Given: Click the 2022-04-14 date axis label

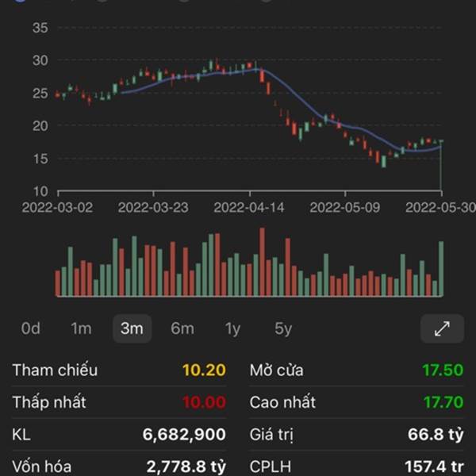Looking at the screenshot, I should 249,208.
